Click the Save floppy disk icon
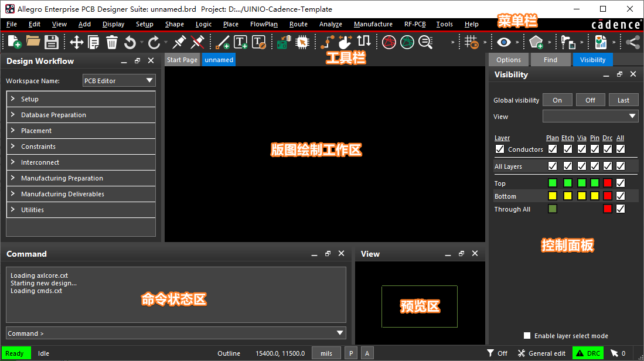 coord(52,42)
